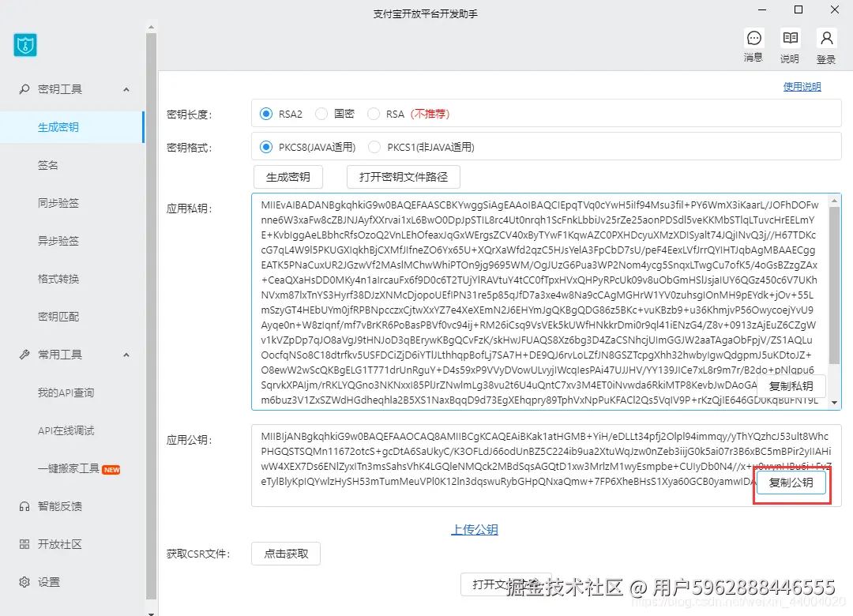
Task: Click the sidebar scrollbar up arrow
Action: point(151,27)
